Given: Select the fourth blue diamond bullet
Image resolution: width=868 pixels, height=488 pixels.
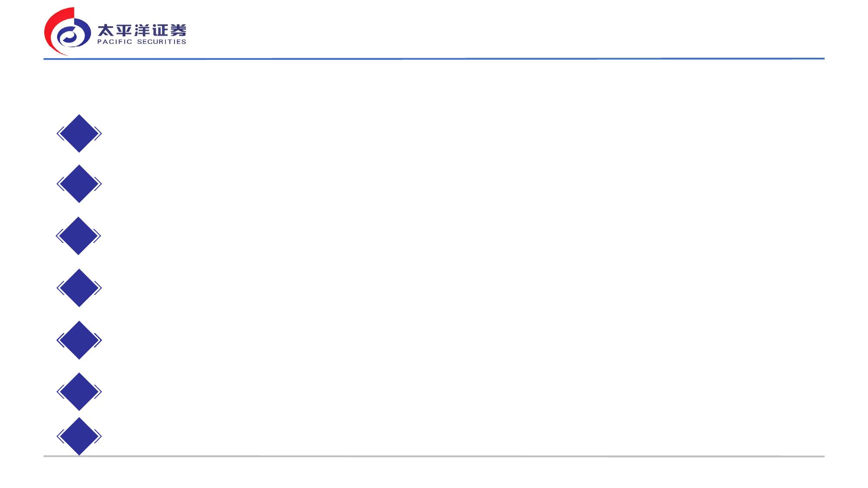Looking at the screenshot, I should pyautogui.click(x=79, y=288).
